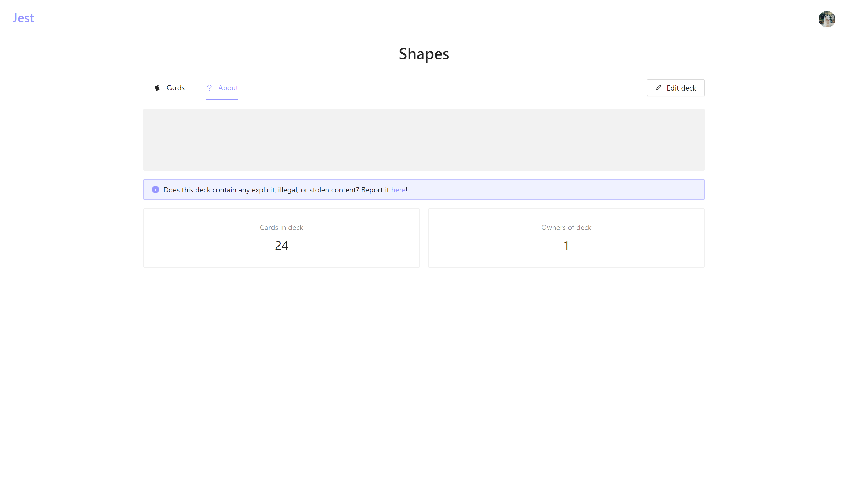Click the question mark icon
This screenshot has width=848, height=504.
point(209,88)
